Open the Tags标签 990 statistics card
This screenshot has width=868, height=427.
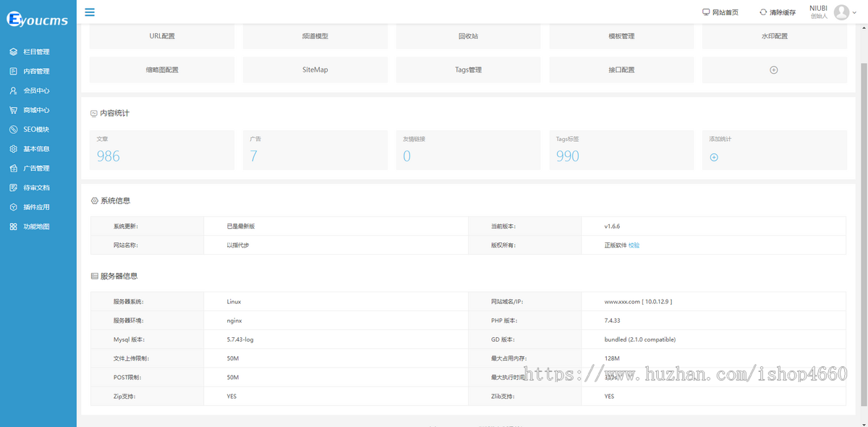pyautogui.click(x=622, y=150)
